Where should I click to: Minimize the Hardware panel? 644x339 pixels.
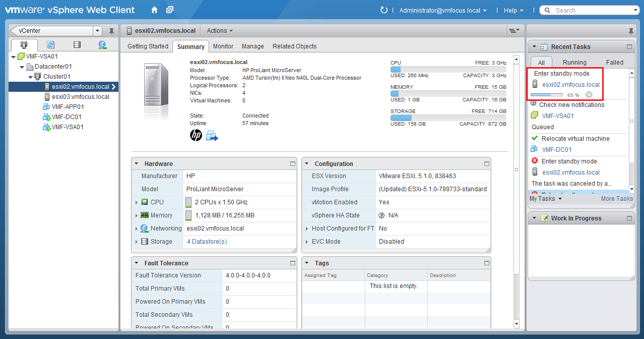point(292,164)
